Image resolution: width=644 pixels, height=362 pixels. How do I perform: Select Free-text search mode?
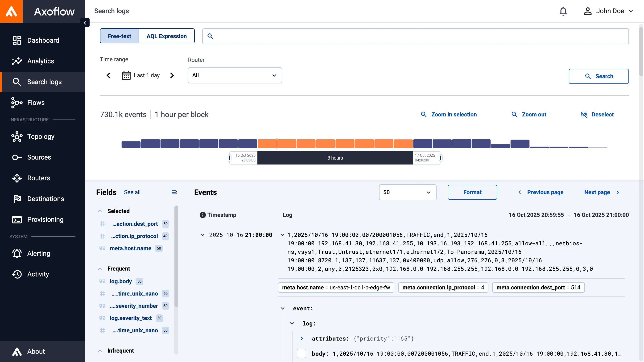coord(119,36)
